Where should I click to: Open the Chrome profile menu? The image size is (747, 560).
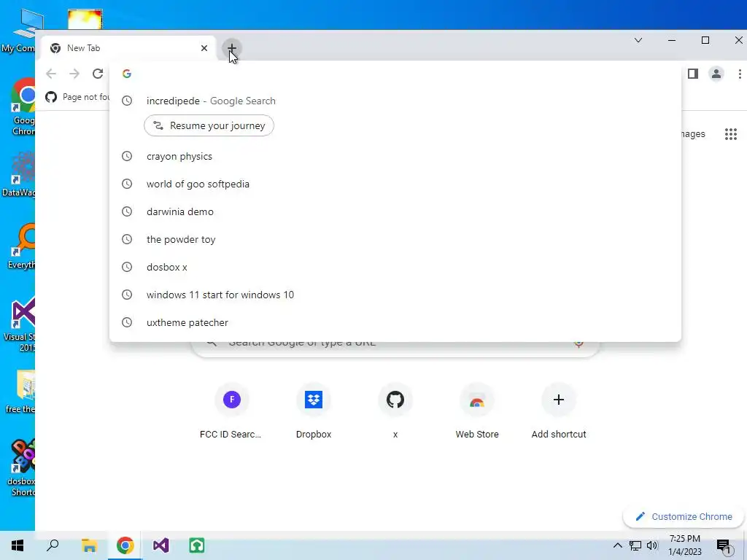coord(716,74)
